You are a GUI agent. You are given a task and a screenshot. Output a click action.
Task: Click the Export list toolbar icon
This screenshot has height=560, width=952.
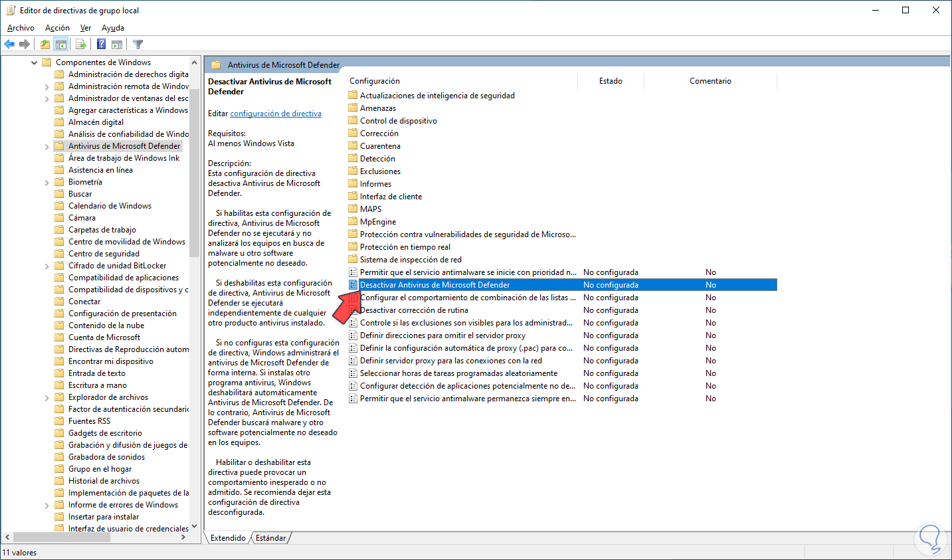coord(81,45)
